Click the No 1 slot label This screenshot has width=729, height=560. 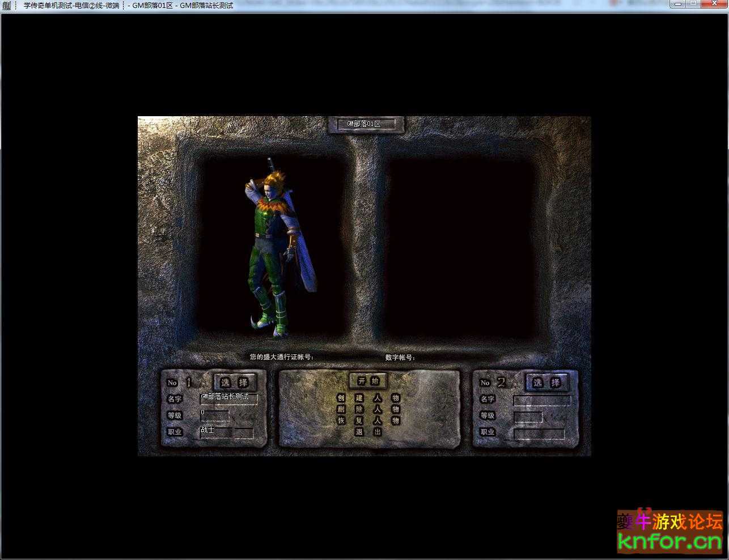[x=179, y=382]
